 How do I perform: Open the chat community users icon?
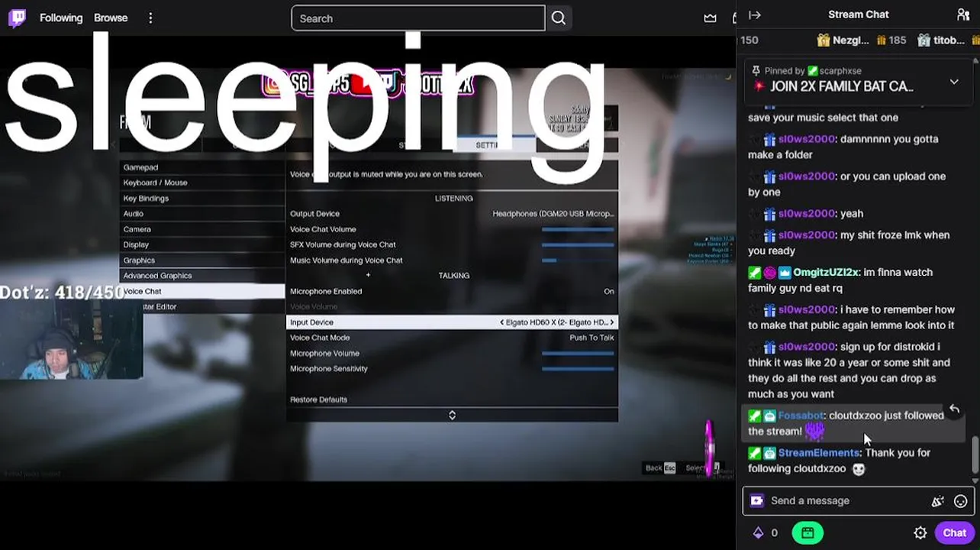point(962,15)
